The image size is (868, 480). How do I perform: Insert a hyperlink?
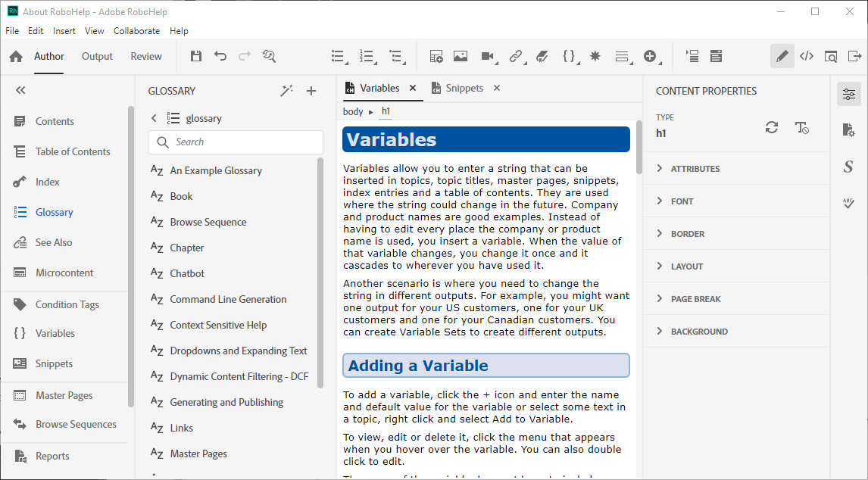[517, 56]
